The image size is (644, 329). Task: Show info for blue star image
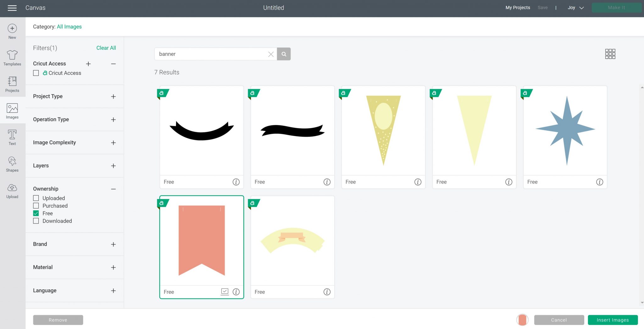tap(599, 182)
